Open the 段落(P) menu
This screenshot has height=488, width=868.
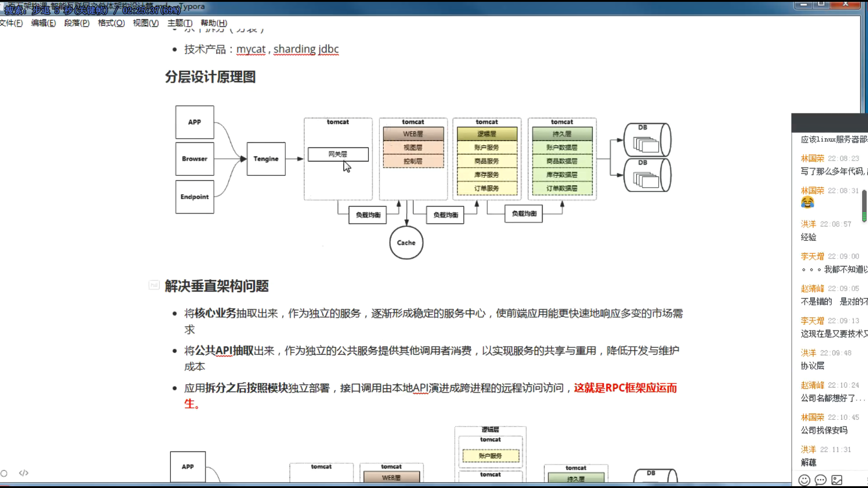point(77,23)
